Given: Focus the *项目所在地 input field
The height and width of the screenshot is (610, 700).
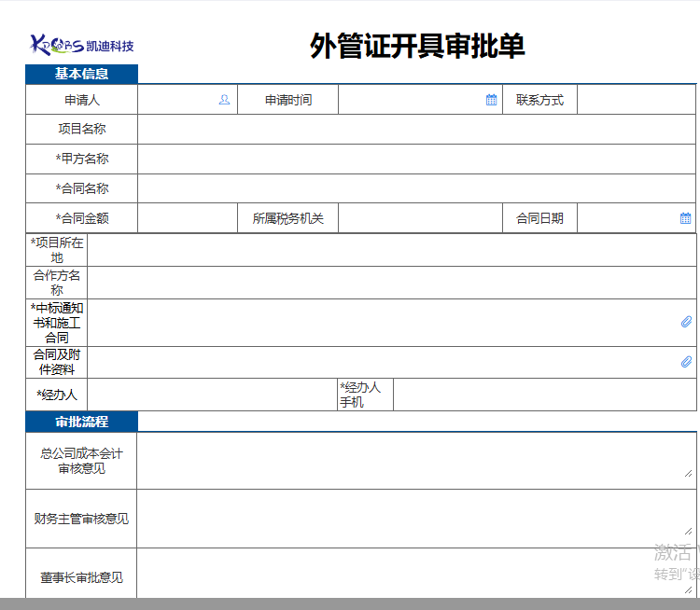Looking at the screenshot, I should tap(391, 250).
